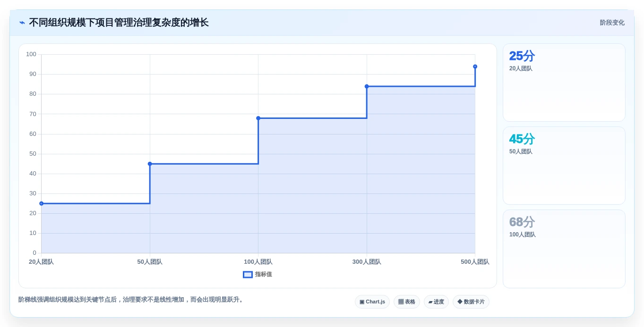Select the 表格 tag chip
Viewport: 644px width, 327px height.
point(407,302)
